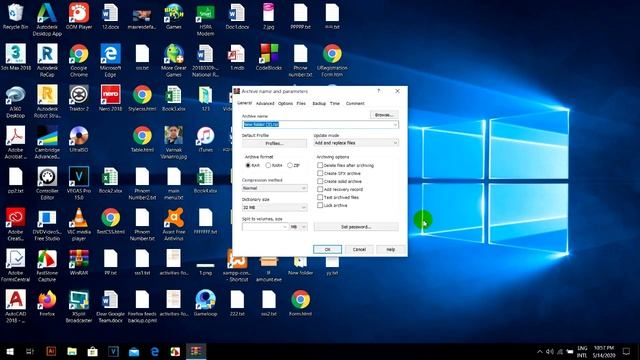The image size is (640, 360).
Task: Select the Firefox desktop icon
Action: coord(47,303)
